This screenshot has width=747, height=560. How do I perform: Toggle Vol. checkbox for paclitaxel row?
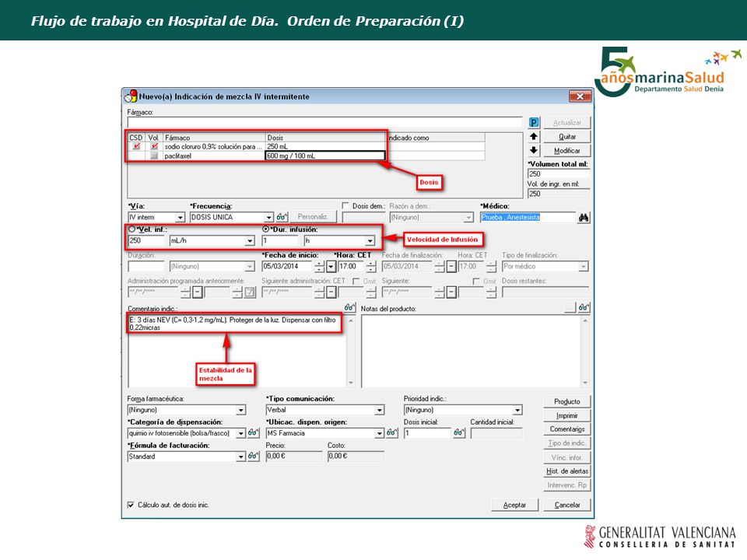coord(153,156)
